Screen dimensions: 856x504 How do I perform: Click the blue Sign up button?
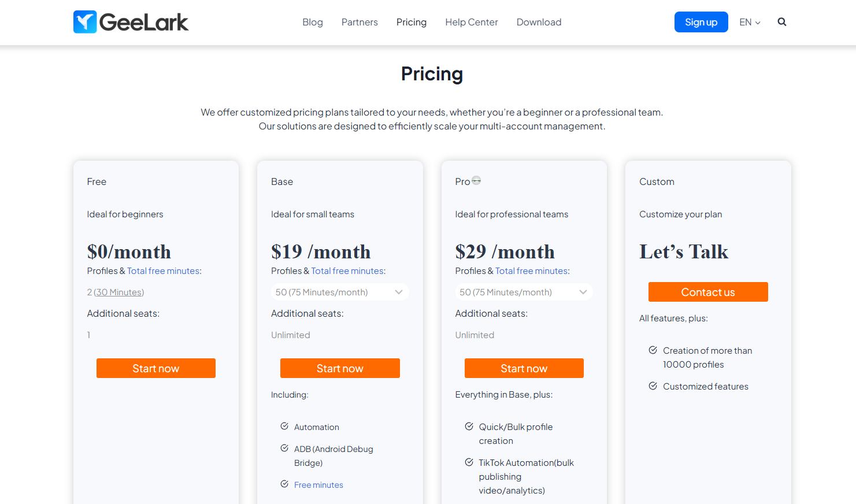point(701,22)
